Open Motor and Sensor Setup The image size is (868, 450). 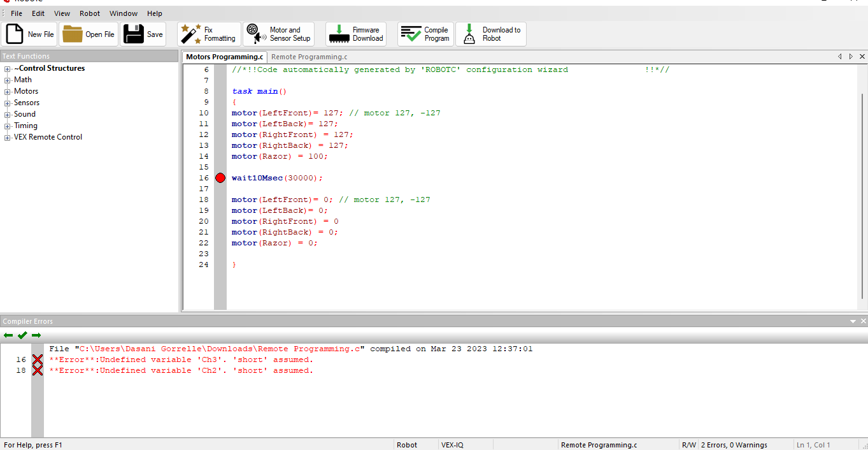click(x=279, y=34)
